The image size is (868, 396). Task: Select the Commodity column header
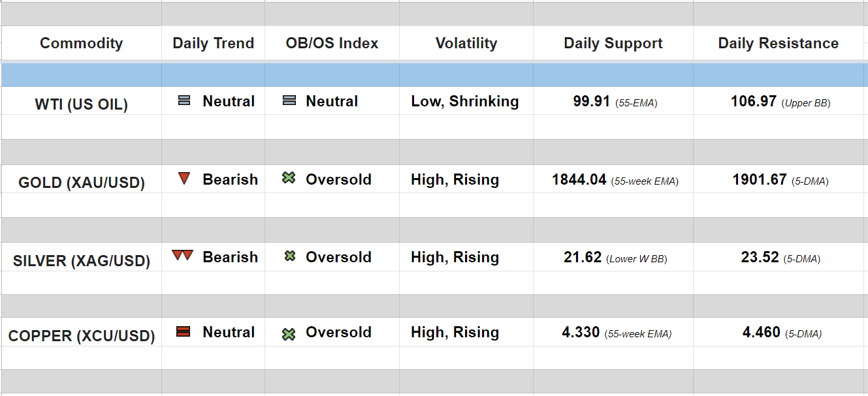[81, 44]
